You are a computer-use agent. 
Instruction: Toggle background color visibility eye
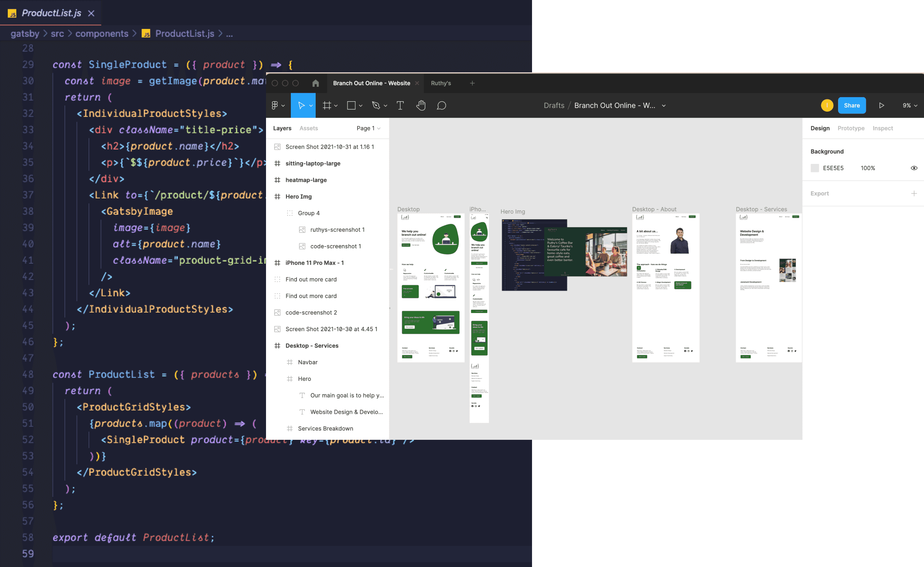914,168
